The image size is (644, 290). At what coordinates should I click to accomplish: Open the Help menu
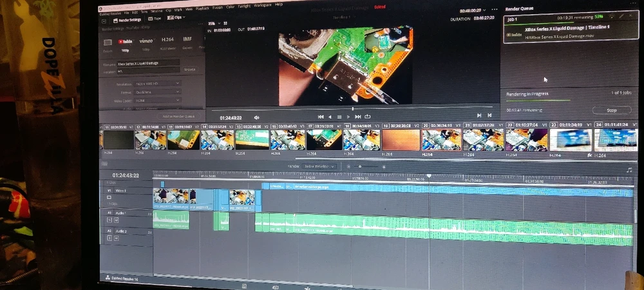tap(278, 4)
